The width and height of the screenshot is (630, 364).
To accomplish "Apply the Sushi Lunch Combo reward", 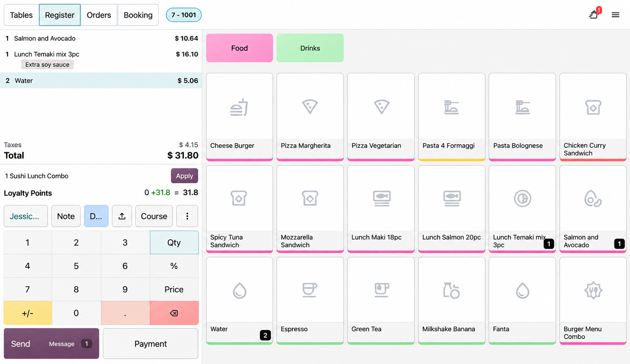I will pyautogui.click(x=185, y=176).
